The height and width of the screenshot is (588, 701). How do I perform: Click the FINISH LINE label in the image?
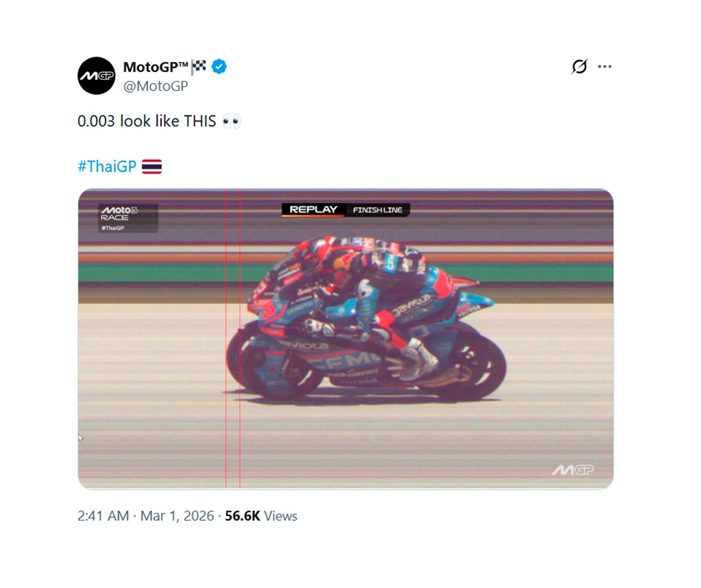[x=378, y=210]
